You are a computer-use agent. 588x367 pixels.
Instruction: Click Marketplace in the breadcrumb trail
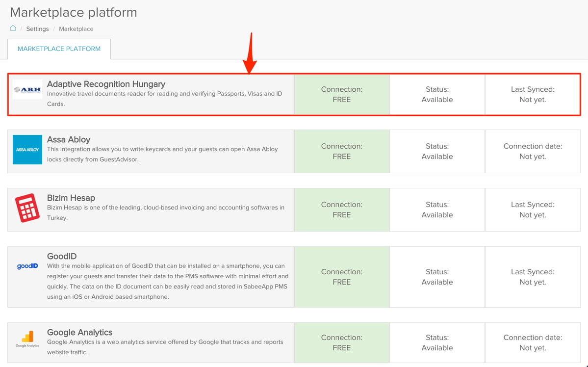coord(76,29)
